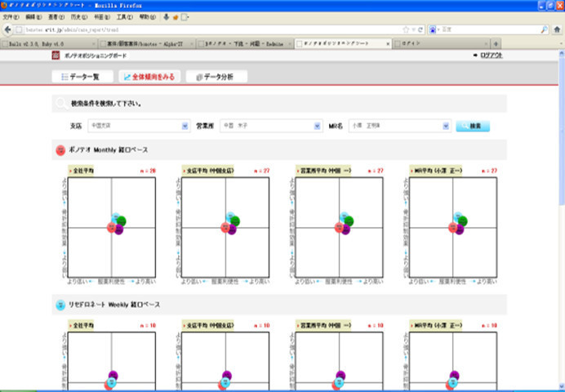Image resolution: width=565 pixels, height=392 pixels.
Task: Open the 工具 menu
Action: pos(125,17)
